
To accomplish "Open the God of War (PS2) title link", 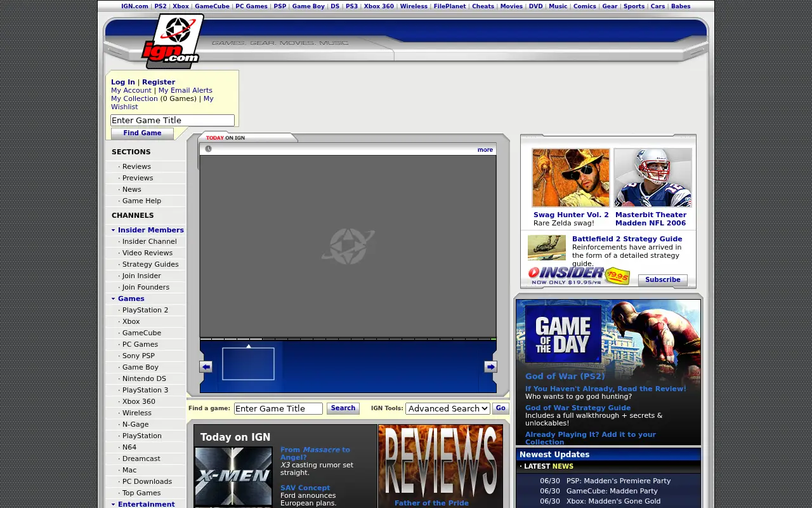I will pos(565,376).
